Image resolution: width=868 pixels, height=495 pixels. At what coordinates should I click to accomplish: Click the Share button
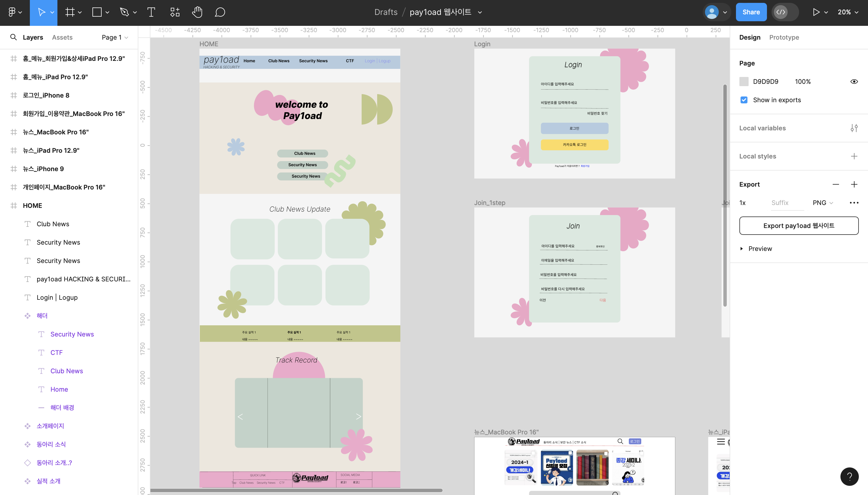pos(751,12)
